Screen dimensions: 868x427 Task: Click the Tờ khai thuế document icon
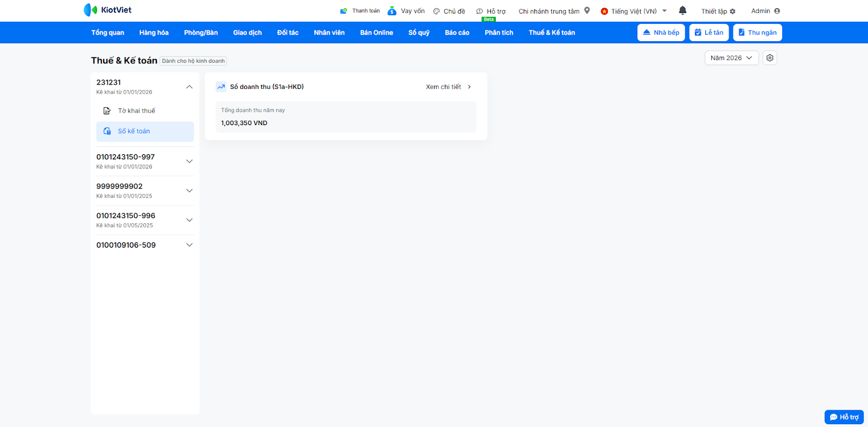click(x=107, y=111)
